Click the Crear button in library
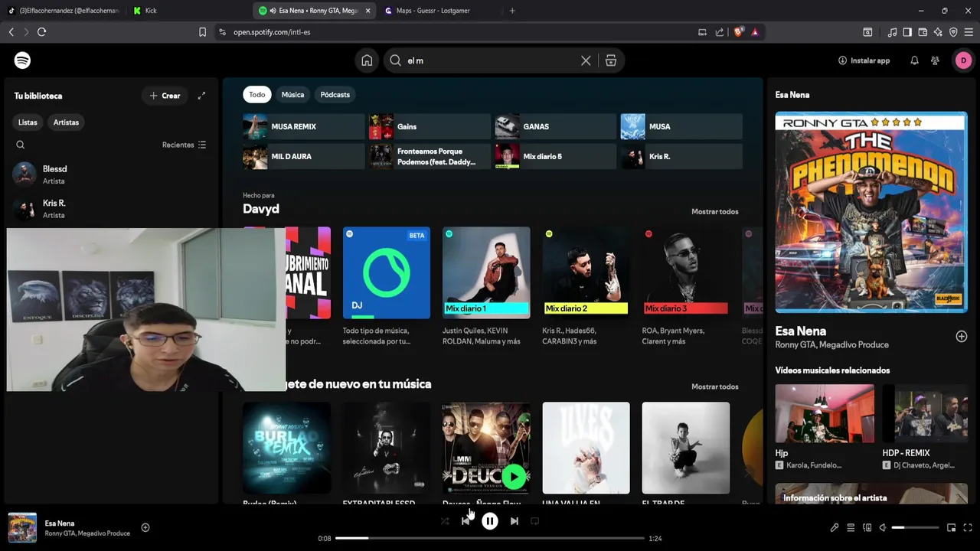 pyautogui.click(x=165, y=96)
